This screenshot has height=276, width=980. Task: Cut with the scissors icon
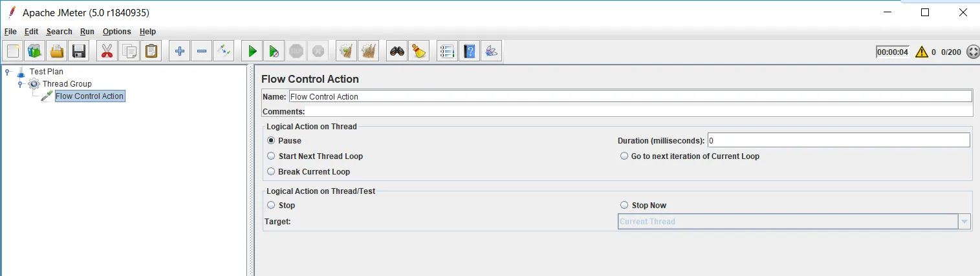coord(107,50)
